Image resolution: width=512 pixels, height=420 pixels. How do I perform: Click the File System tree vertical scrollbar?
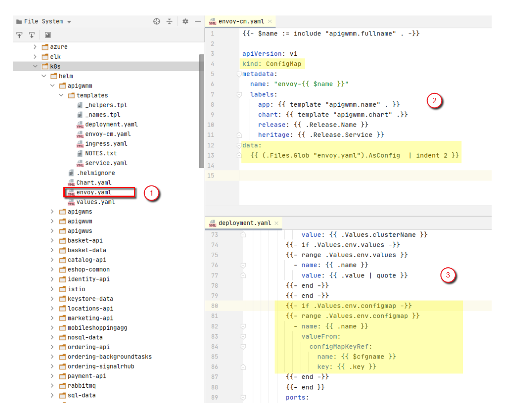(x=202, y=111)
